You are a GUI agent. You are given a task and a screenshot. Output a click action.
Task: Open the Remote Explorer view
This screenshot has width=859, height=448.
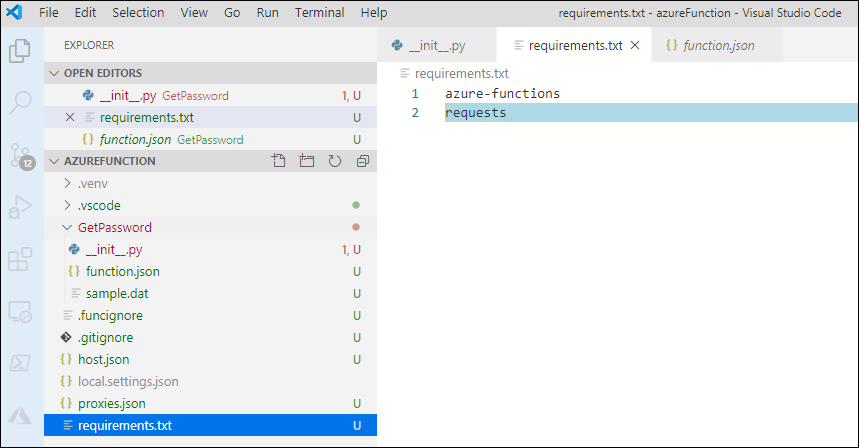(x=20, y=312)
